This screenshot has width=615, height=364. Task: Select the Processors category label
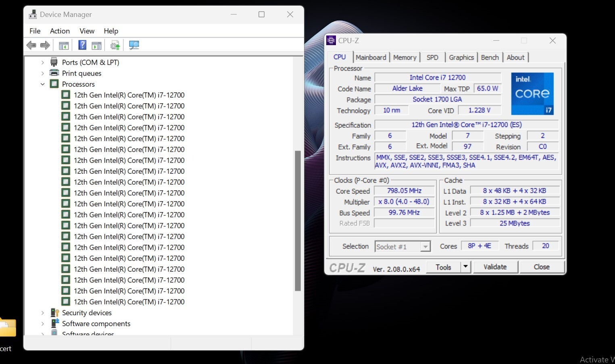(x=78, y=84)
